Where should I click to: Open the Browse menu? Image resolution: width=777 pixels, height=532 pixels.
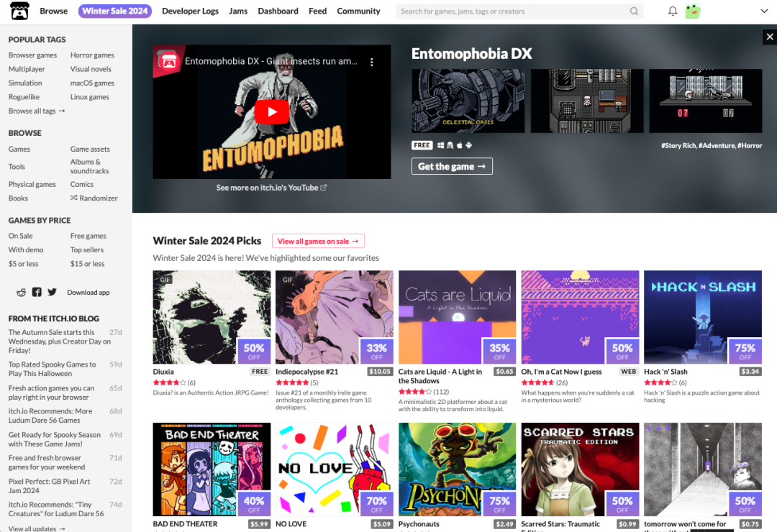[x=53, y=11]
